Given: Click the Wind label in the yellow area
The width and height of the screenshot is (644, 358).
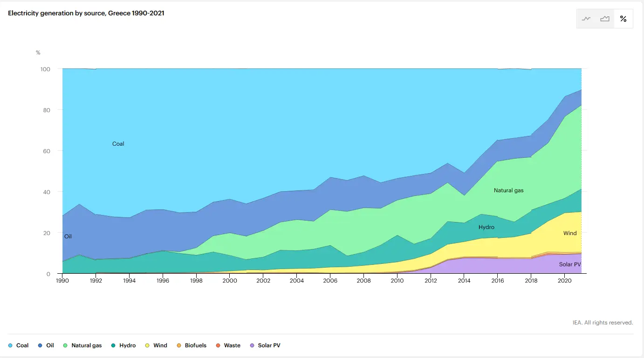Looking at the screenshot, I should coord(569,233).
